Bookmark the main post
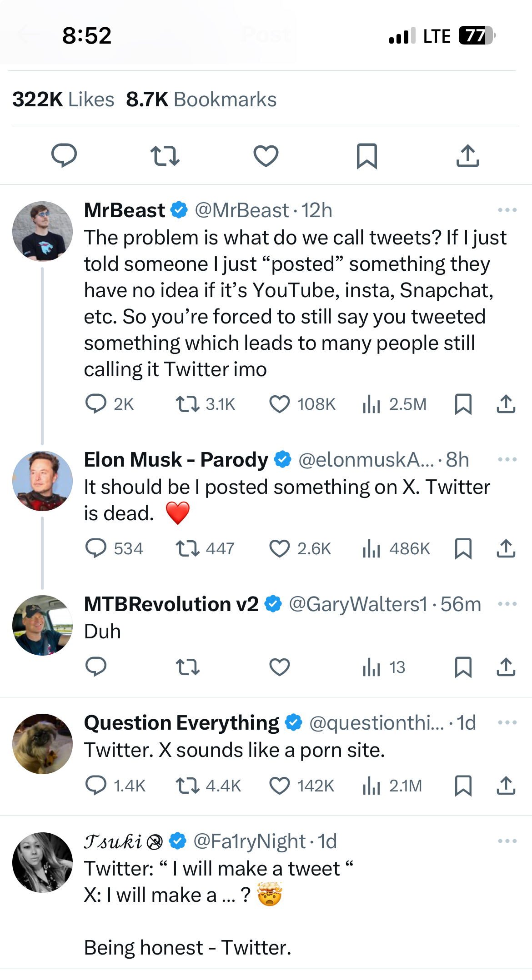 coord(367,156)
